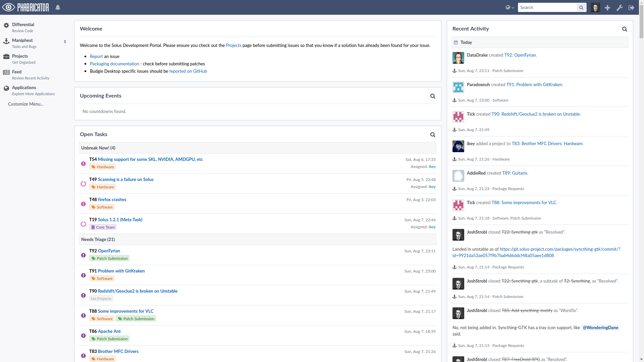Click the plus icon to create new

607,7
